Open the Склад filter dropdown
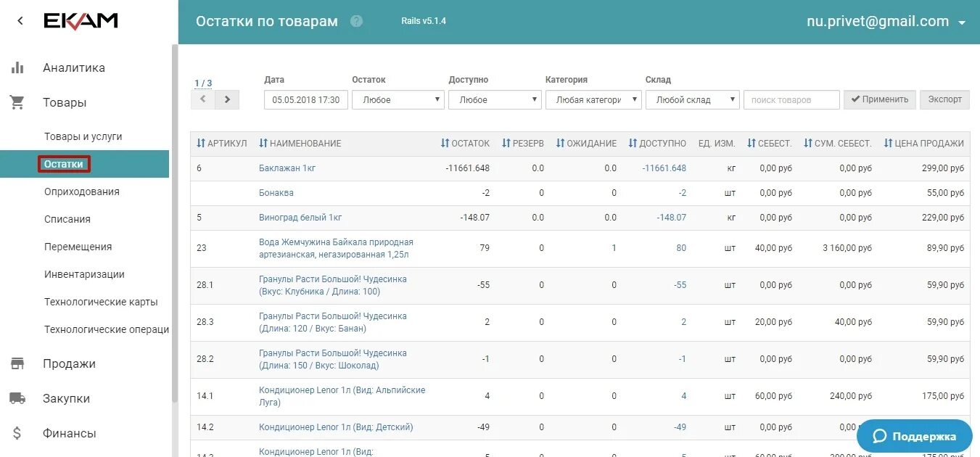980x457 pixels. pos(692,99)
